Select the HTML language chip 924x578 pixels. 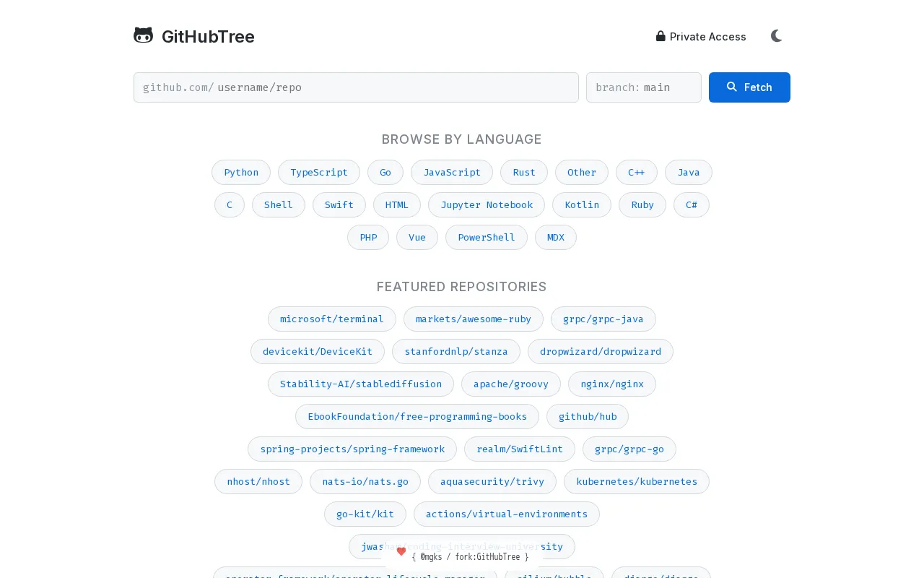397,204
